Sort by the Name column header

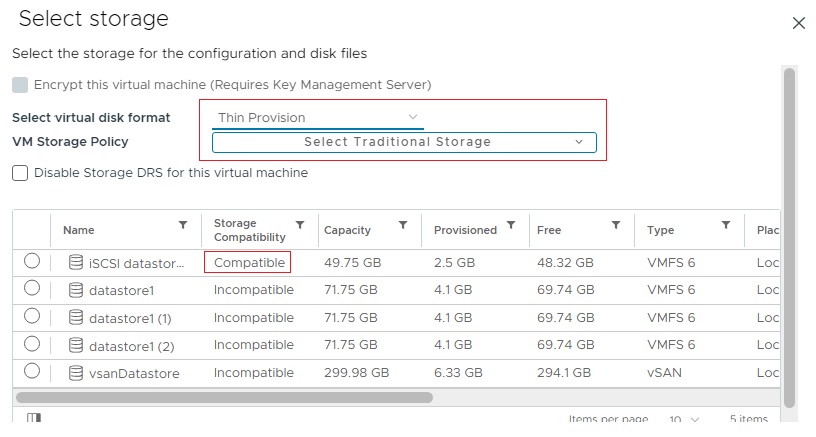[79, 230]
